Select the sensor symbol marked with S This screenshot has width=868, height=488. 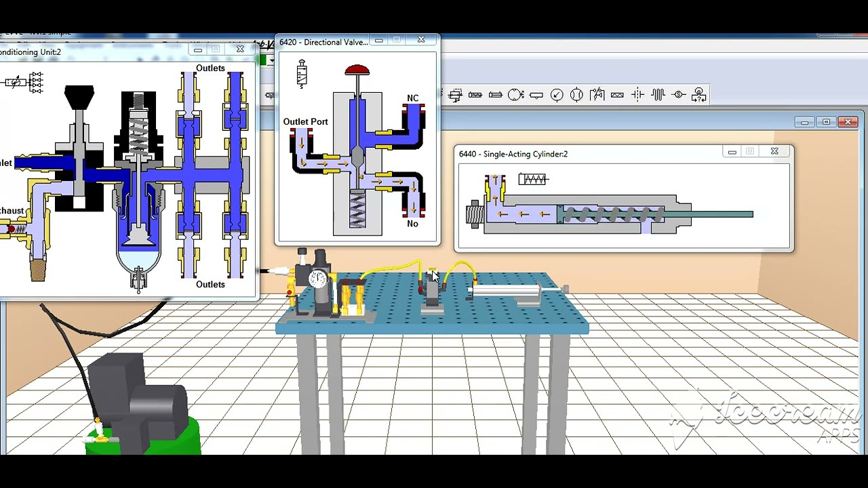coord(678,95)
